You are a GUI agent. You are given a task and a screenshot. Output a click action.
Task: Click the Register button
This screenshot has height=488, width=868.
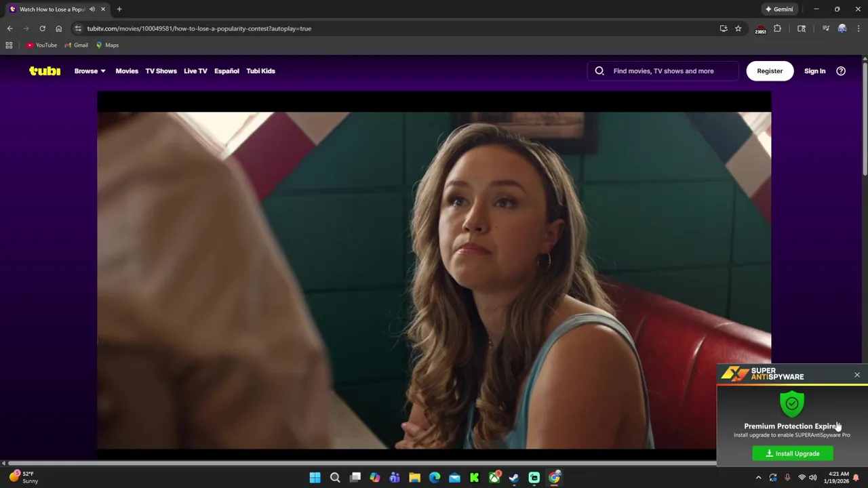(x=770, y=70)
